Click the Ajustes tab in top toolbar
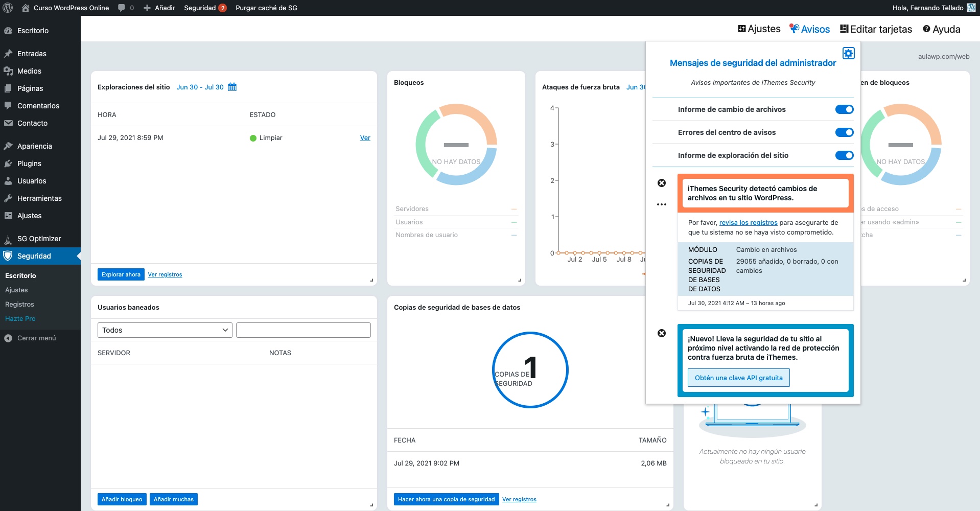 pos(759,29)
